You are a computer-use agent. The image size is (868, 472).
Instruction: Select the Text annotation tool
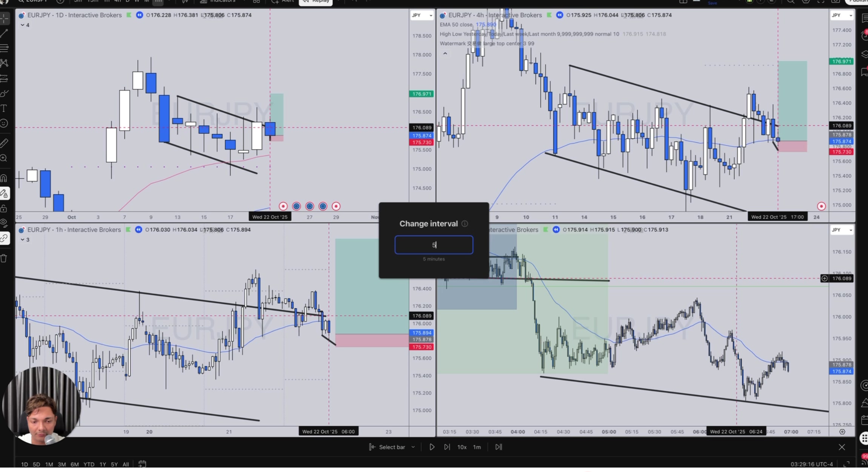[x=4, y=109]
